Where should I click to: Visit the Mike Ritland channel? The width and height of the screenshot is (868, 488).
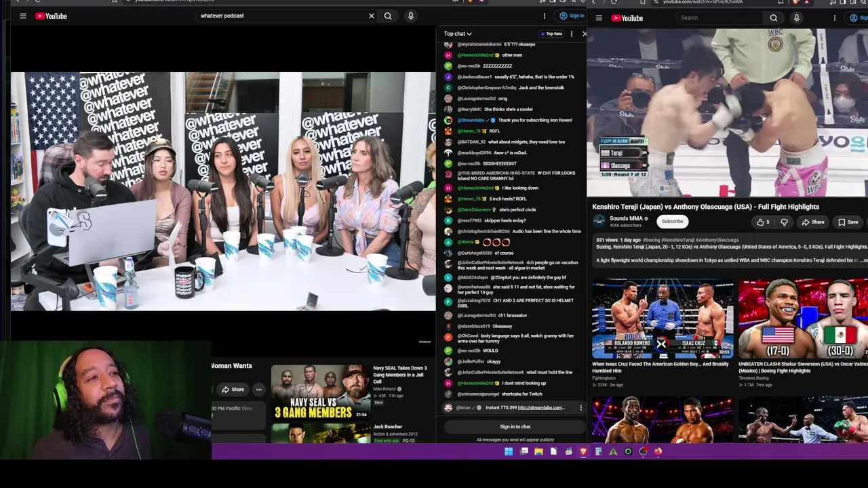click(385, 389)
